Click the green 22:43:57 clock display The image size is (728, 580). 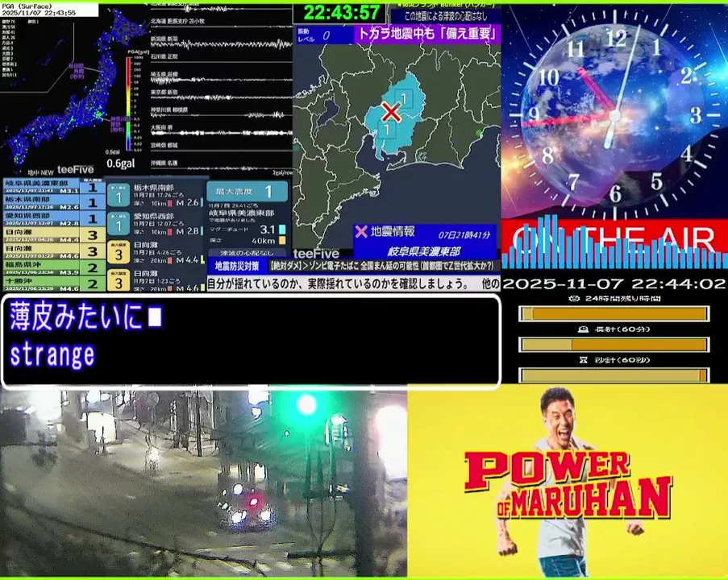342,13
